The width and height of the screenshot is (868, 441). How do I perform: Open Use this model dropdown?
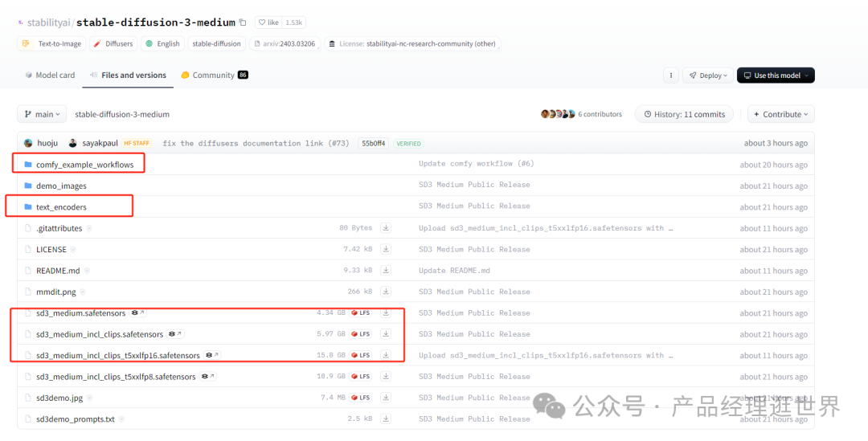click(775, 76)
